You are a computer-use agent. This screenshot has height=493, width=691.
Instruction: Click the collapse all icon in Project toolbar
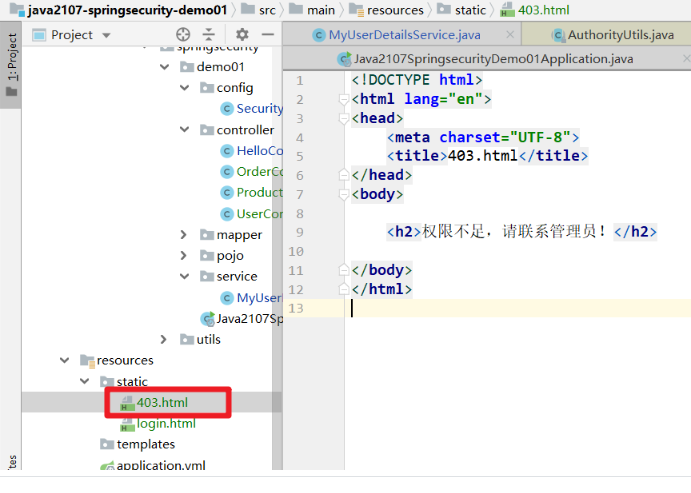(x=208, y=34)
